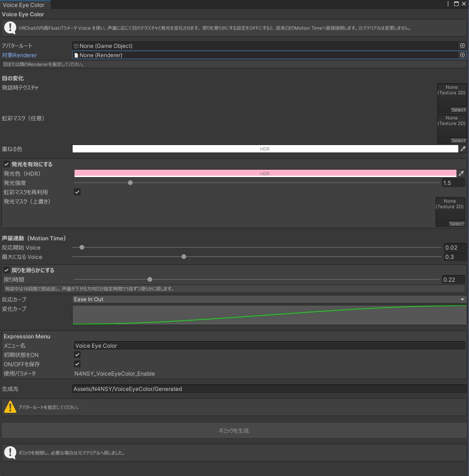Screen dimensions: 469x476
Task: Click the 生成先 path field
Action: tap(269, 389)
